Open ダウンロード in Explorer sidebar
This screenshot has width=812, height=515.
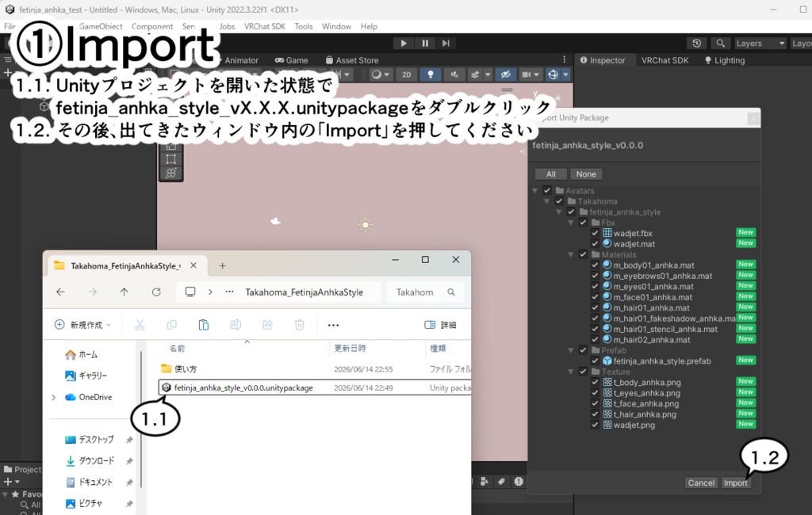pos(90,460)
